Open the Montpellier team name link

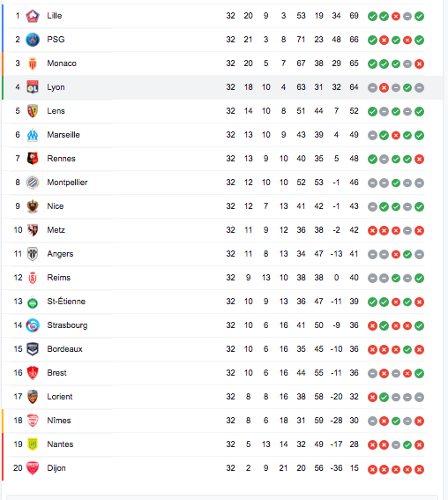(x=67, y=183)
